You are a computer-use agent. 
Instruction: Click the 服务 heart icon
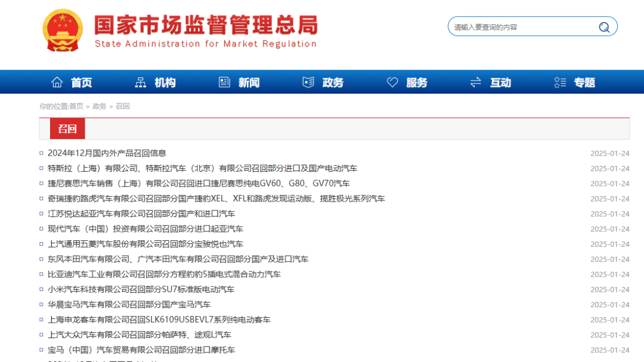tap(392, 82)
